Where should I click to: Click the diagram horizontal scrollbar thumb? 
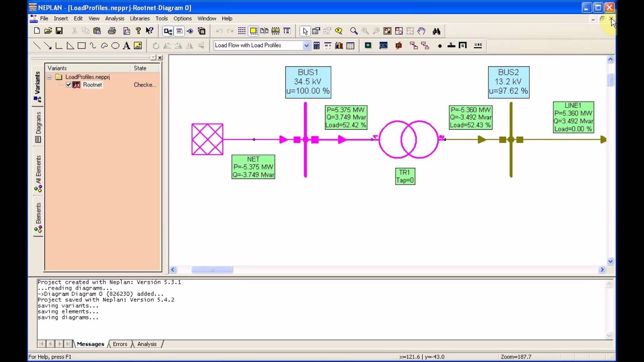(212, 270)
